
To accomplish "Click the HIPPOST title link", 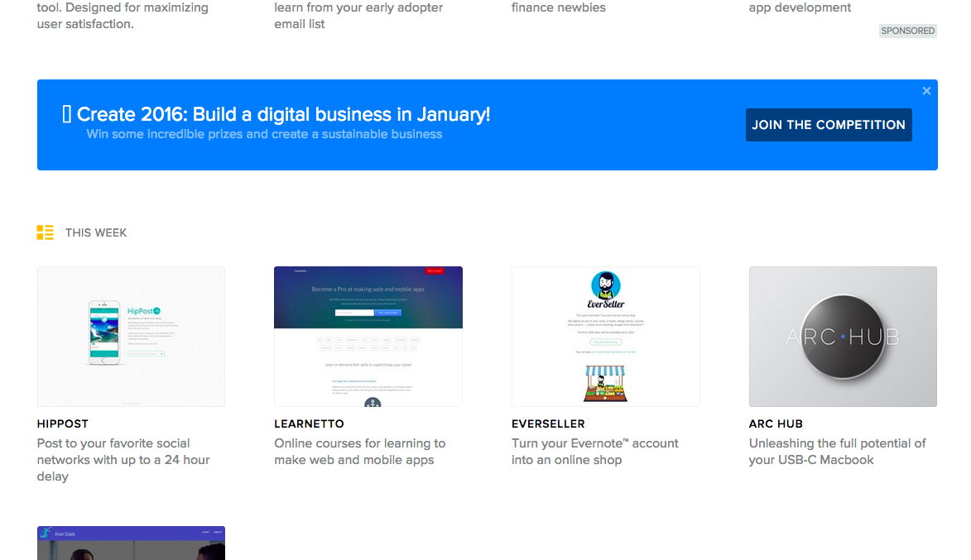I will pyautogui.click(x=63, y=424).
